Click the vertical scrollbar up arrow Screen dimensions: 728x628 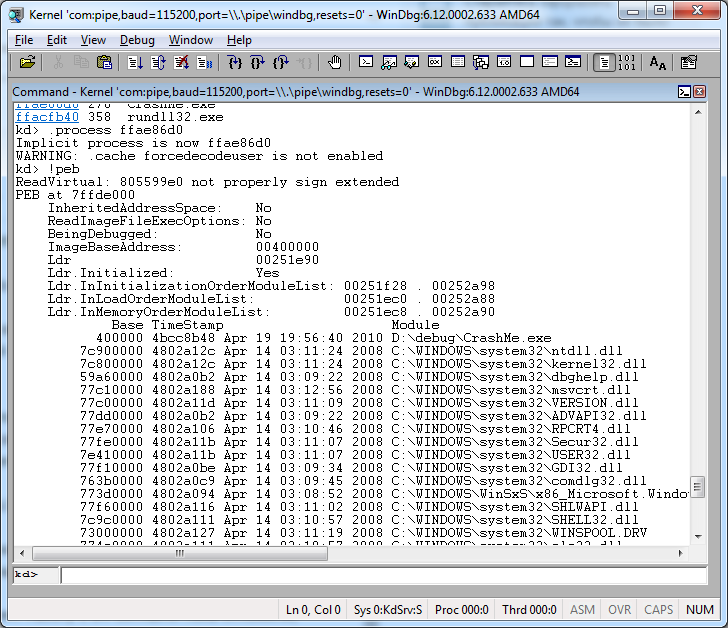(x=698, y=112)
